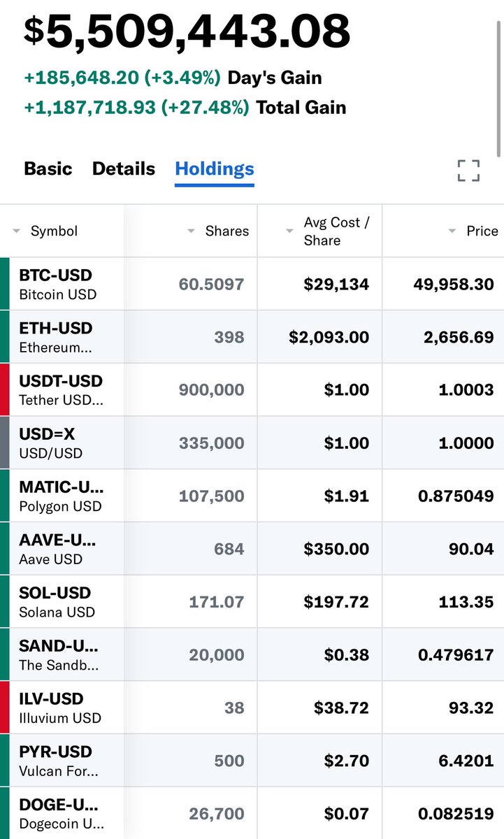
Task: Select the 20,000 shares cell
Action: (191, 655)
